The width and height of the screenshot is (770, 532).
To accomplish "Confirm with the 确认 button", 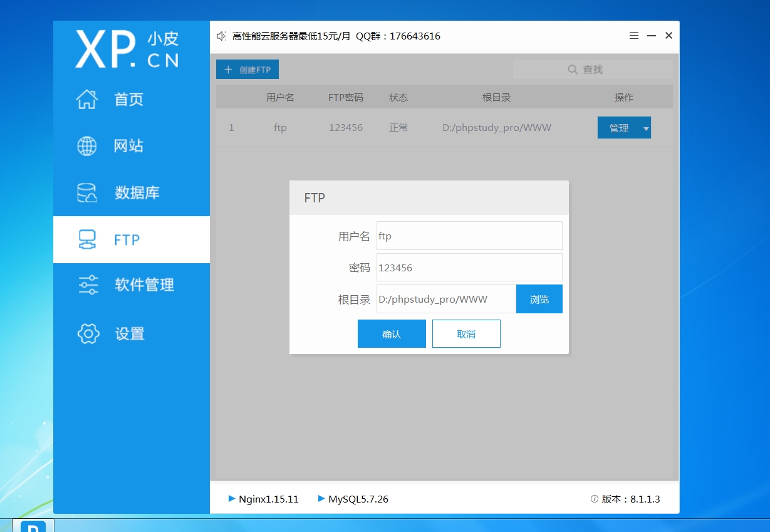I will pos(392,333).
